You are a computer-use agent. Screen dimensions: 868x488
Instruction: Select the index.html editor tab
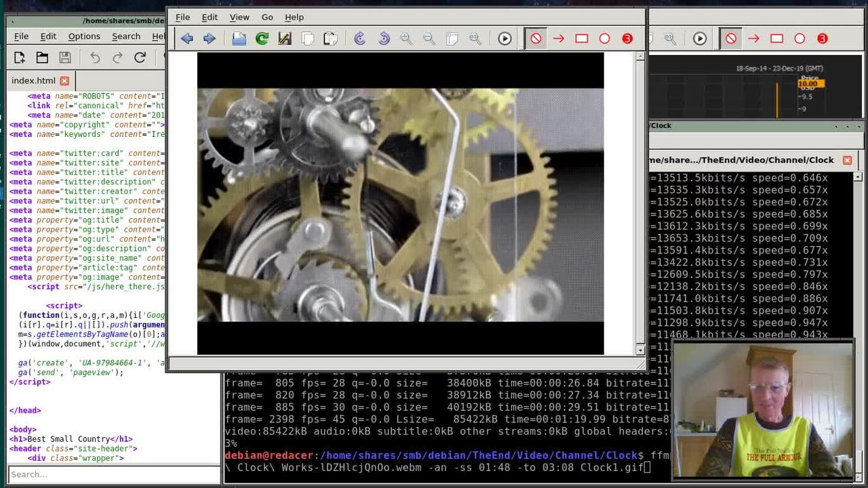(33, 81)
